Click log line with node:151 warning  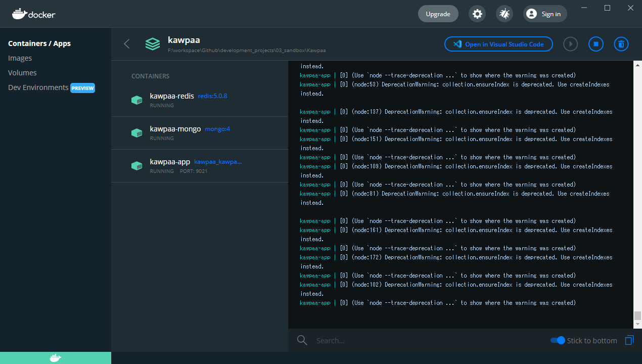point(456,144)
